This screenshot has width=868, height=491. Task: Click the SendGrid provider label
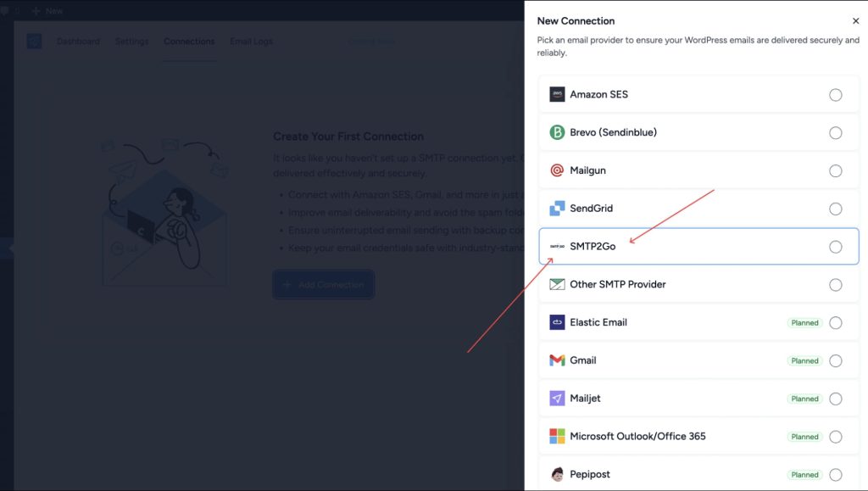tap(591, 208)
